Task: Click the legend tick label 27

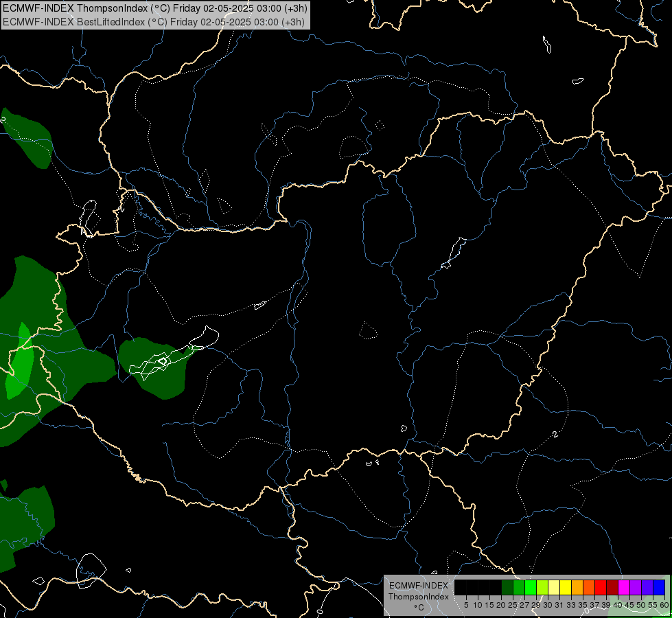Action: 524,605
